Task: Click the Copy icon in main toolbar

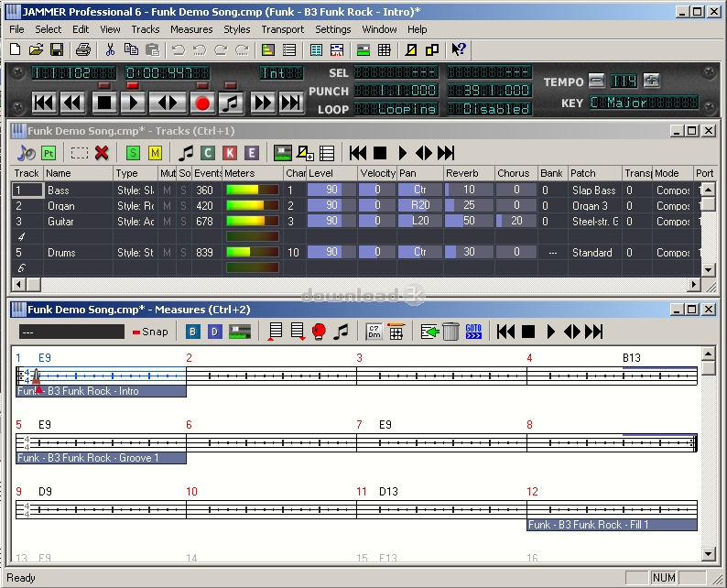Action: coord(131,49)
